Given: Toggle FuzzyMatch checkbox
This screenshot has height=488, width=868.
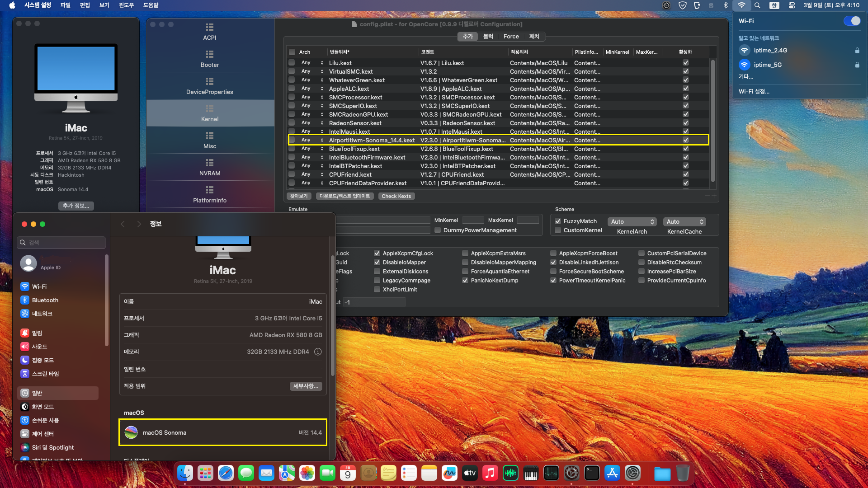Looking at the screenshot, I should [558, 221].
